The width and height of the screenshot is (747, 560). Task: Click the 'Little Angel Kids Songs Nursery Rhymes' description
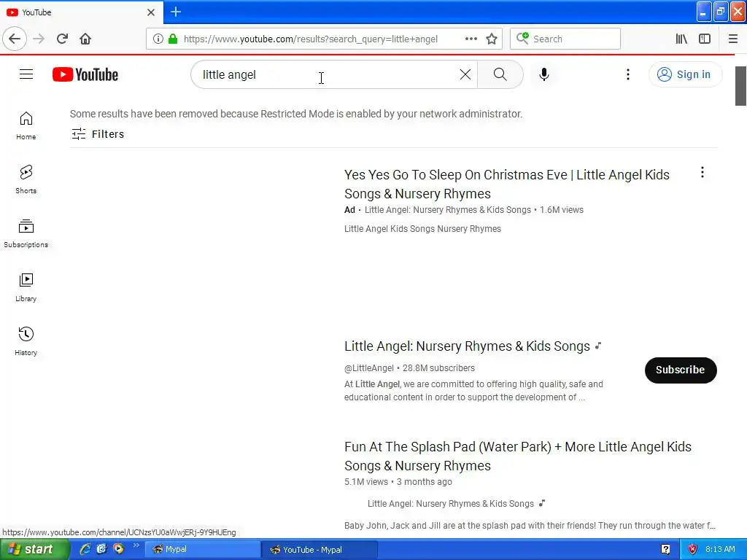tap(422, 229)
